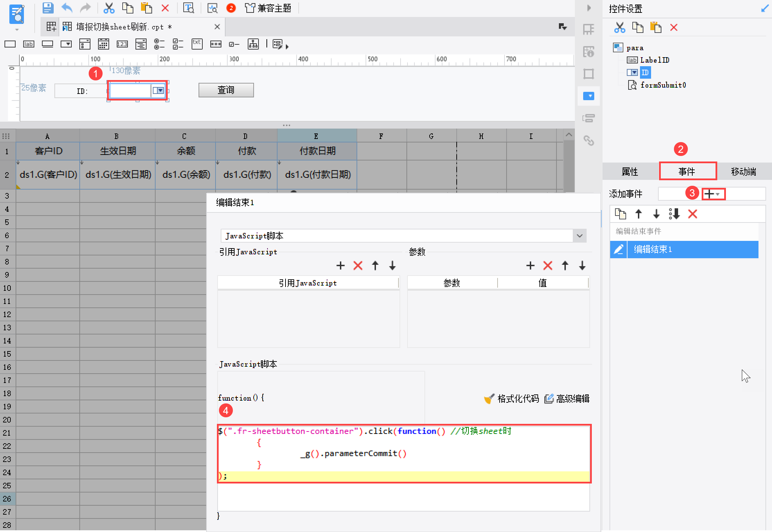The image size is (772, 532).
Task: Click the 查询 button
Action: pos(226,90)
